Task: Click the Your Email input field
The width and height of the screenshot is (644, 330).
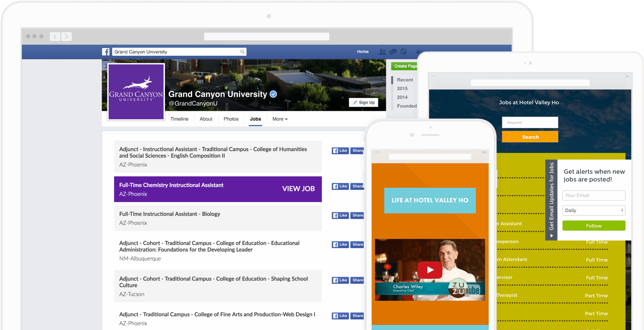Action: point(594,196)
